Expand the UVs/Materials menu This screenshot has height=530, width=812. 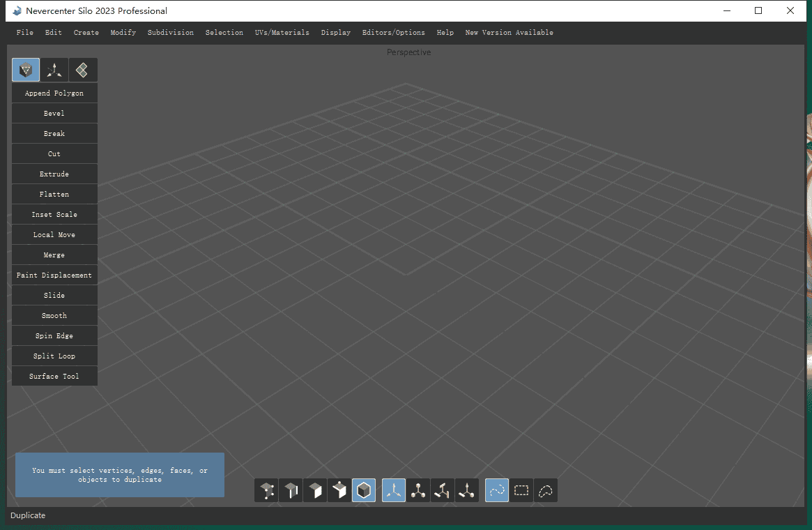coord(282,33)
